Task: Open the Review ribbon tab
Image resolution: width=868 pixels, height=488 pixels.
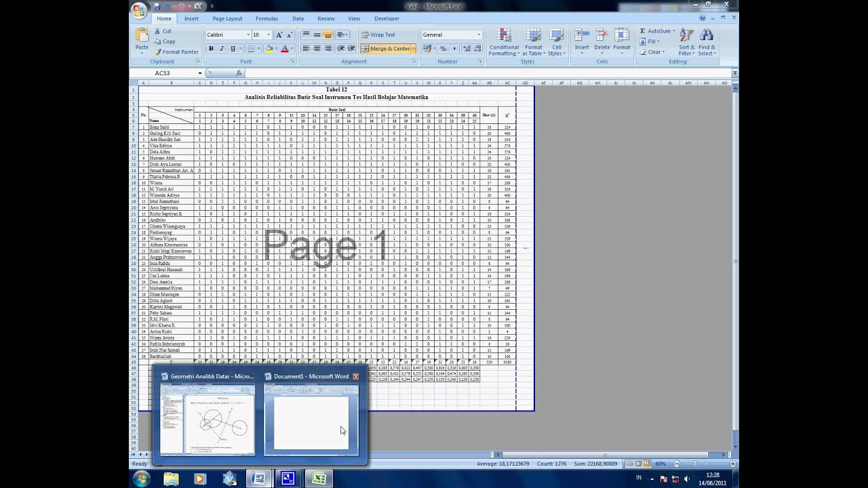Action: 325,18
